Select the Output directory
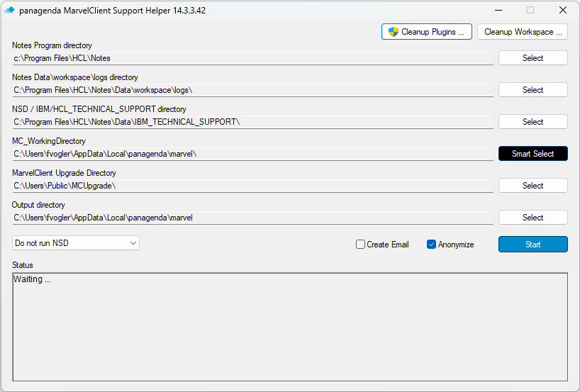The height and width of the screenshot is (392, 580). (x=532, y=218)
